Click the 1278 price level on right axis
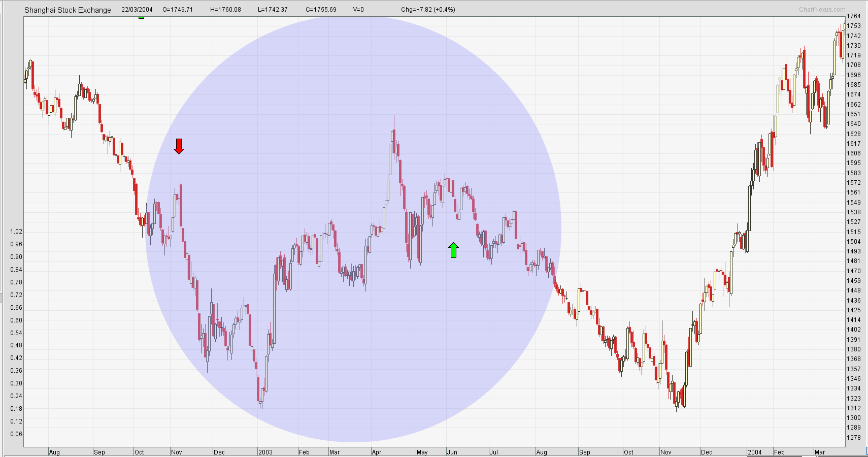The height and width of the screenshot is (457, 868). (x=854, y=438)
